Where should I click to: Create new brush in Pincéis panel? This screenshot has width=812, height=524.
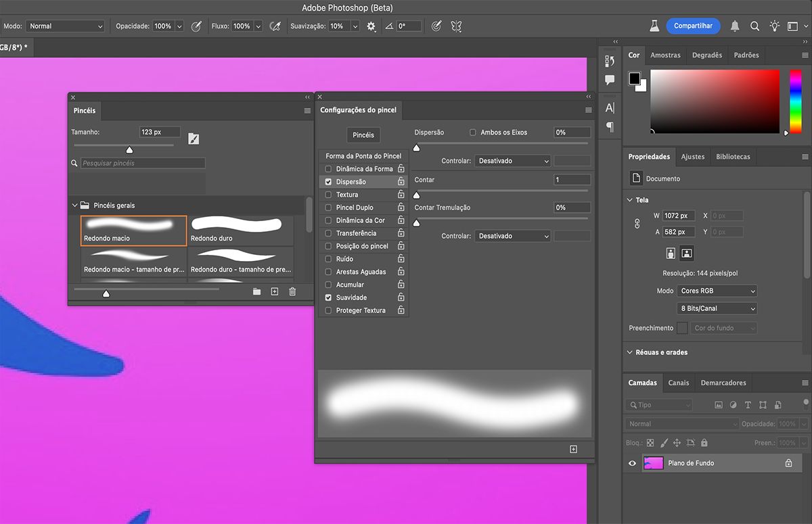275,291
